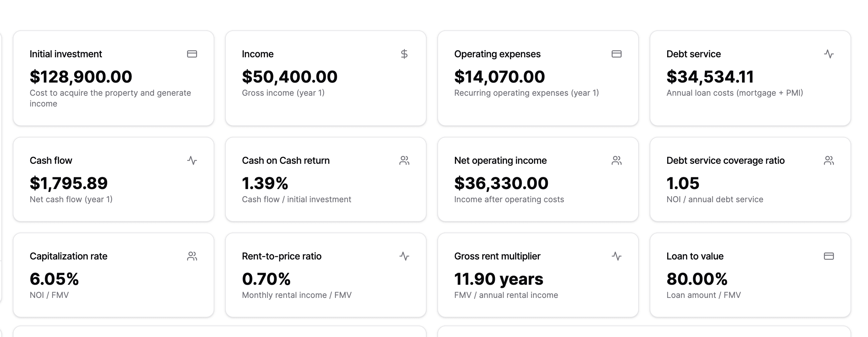Click the dollar sign icon on Income card

click(x=404, y=54)
